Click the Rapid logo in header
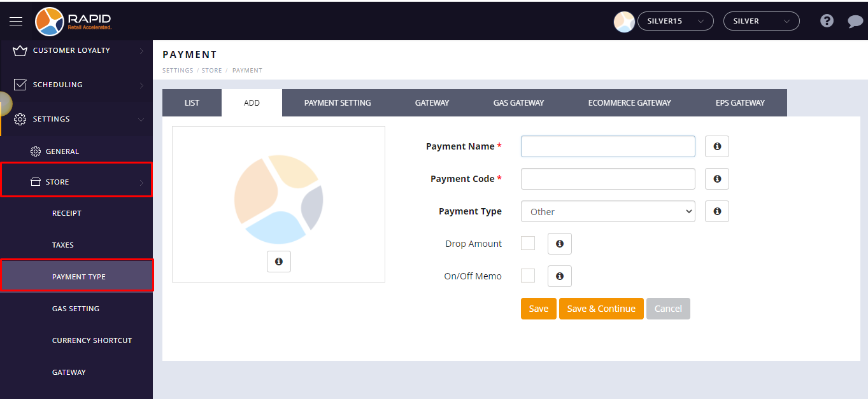 (74, 21)
